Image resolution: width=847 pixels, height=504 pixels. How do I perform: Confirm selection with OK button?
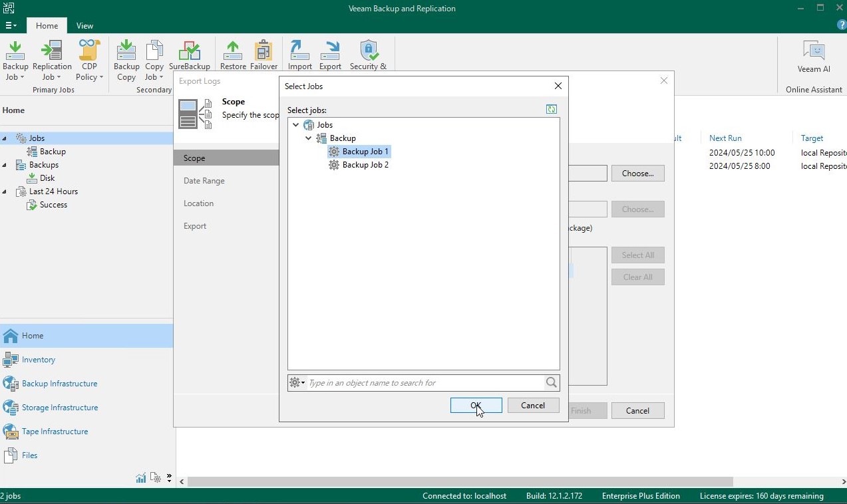coord(476,406)
